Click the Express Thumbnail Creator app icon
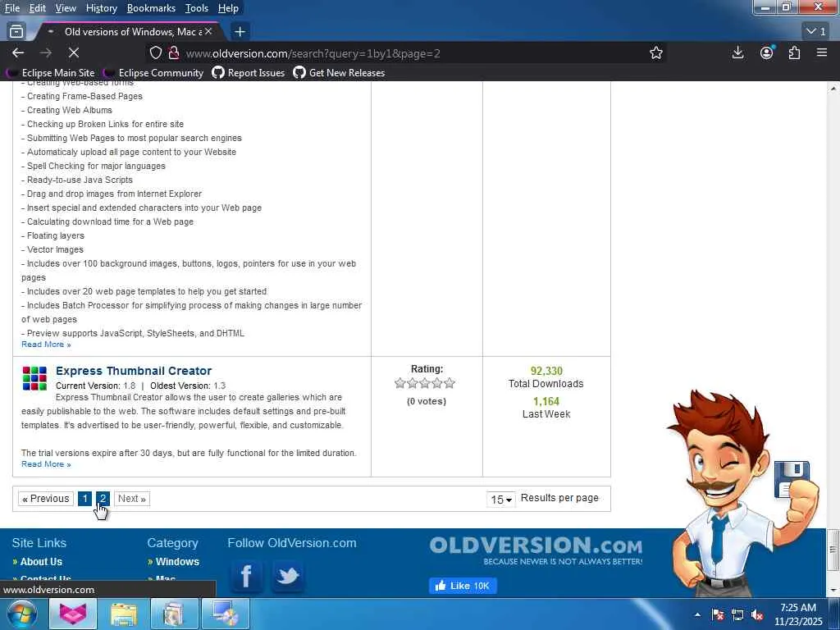The width and height of the screenshot is (840, 630). [x=34, y=378]
